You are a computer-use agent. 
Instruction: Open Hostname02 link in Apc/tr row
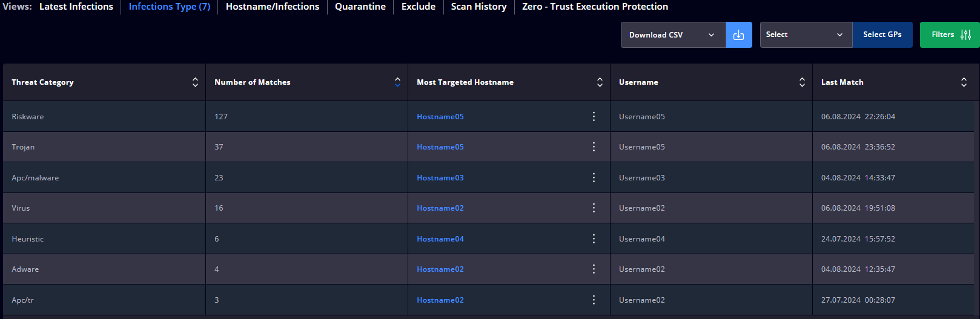coord(440,300)
